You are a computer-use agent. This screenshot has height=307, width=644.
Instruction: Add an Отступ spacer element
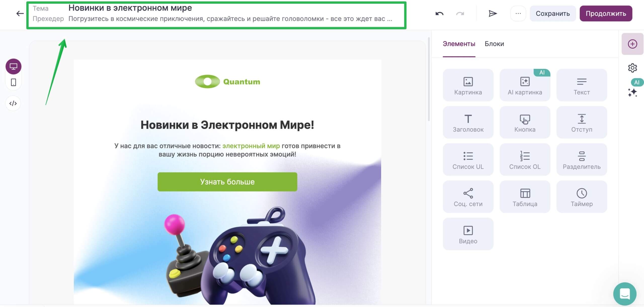[x=582, y=122]
